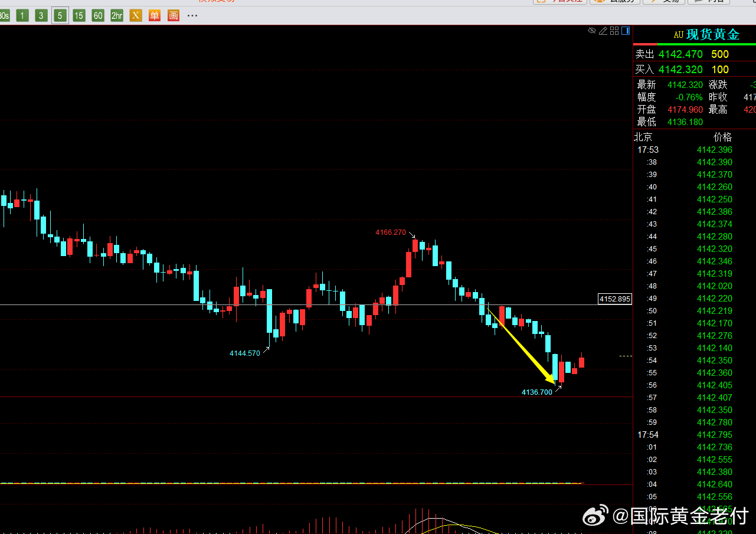Click the 涨跌 label in quote panel
This screenshot has height=534, width=756.
(718, 85)
